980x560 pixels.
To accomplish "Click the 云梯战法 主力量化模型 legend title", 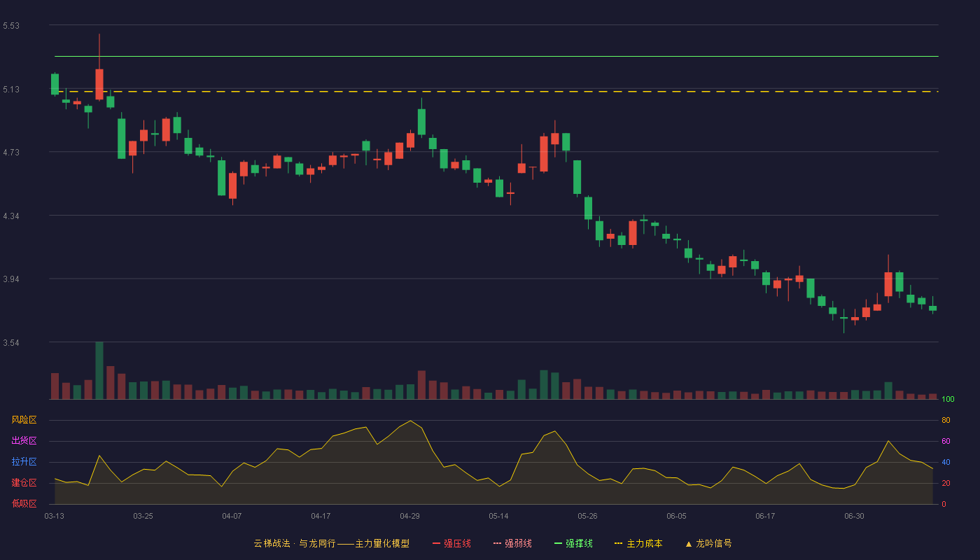I will coord(331,543).
